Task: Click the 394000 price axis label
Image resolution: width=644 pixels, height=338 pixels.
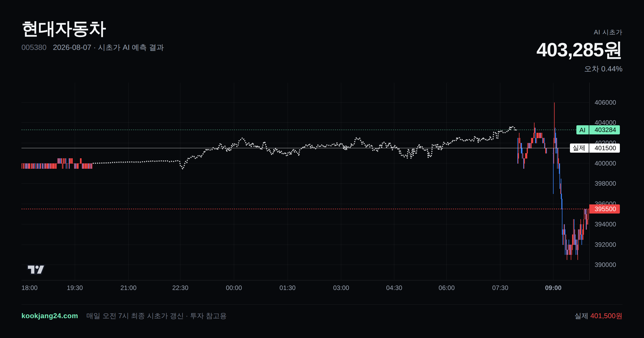Action: pos(605,224)
